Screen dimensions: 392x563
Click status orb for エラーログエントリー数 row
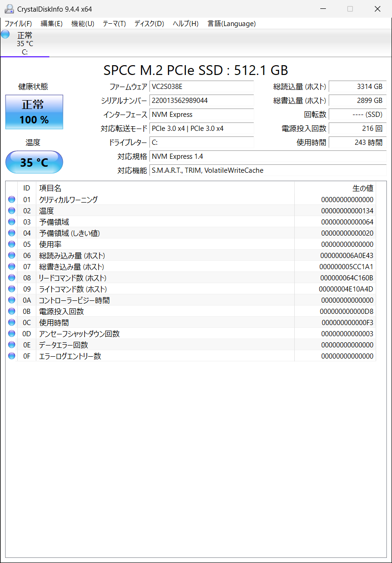coord(12,356)
